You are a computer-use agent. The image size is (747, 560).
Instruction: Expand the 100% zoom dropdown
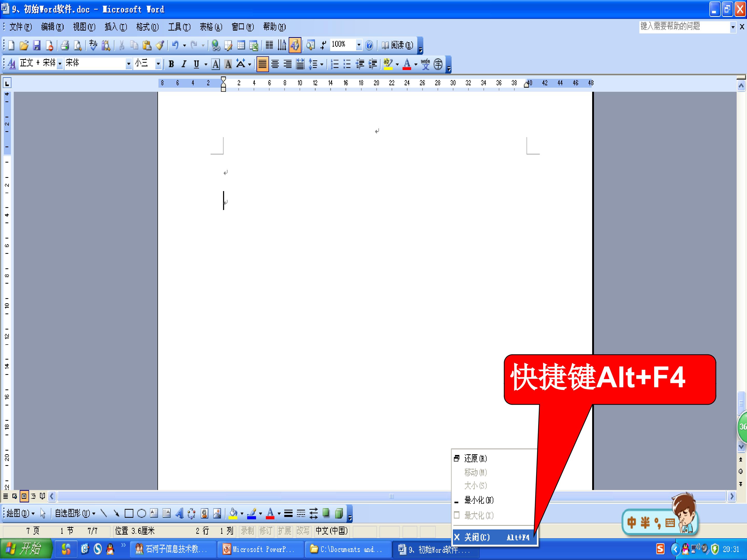click(359, 45)
